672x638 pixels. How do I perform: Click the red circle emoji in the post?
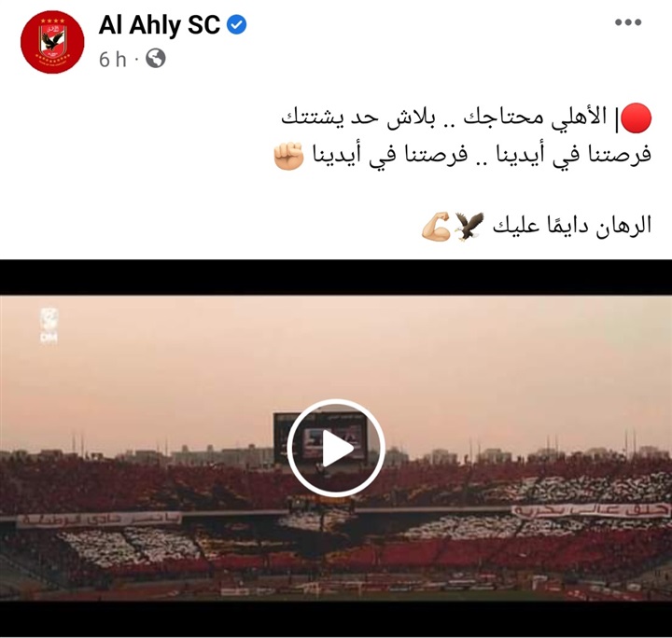pos(636,118)
